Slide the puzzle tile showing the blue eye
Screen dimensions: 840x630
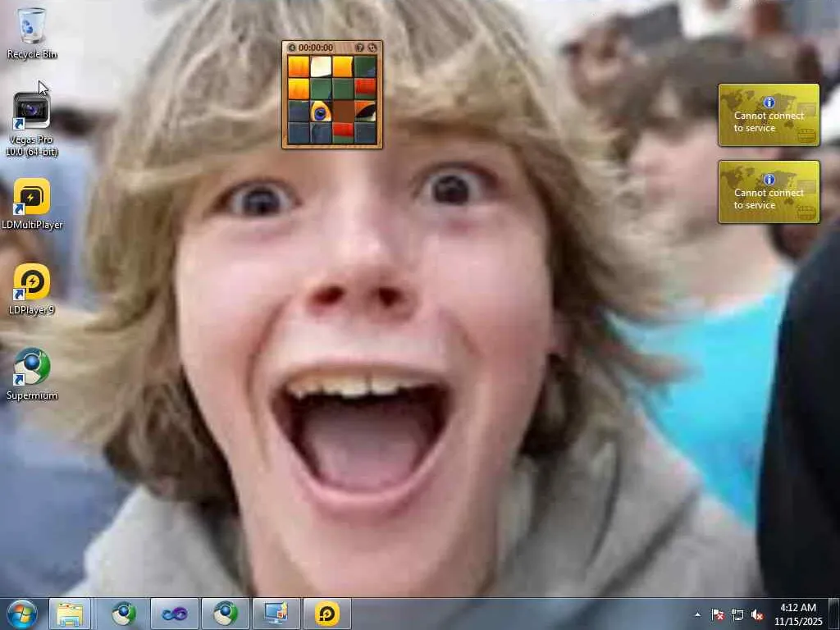coord(321,112)
